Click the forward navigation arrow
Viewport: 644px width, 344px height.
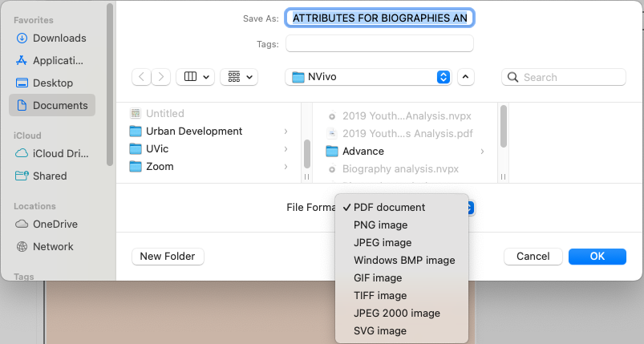(x=162, y=77)
